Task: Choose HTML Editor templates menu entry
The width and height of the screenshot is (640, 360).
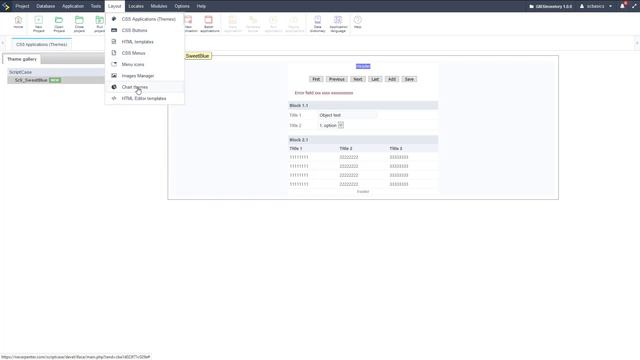Action: (x=144, y=98)
